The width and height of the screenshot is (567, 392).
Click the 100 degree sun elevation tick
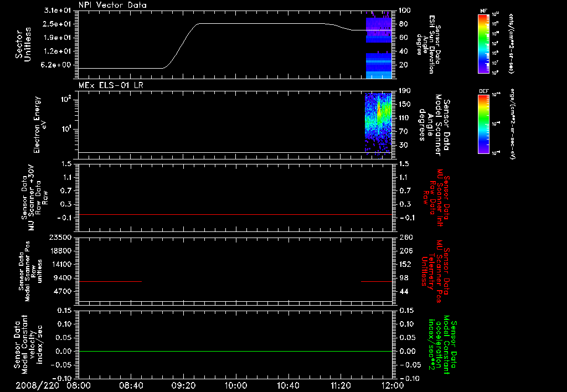(405, 10)
